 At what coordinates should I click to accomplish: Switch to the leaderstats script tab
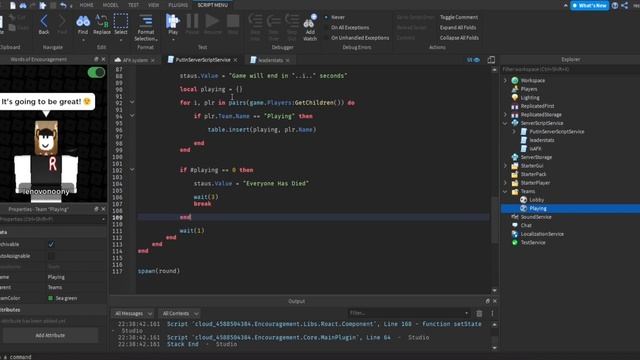point(270,60)
